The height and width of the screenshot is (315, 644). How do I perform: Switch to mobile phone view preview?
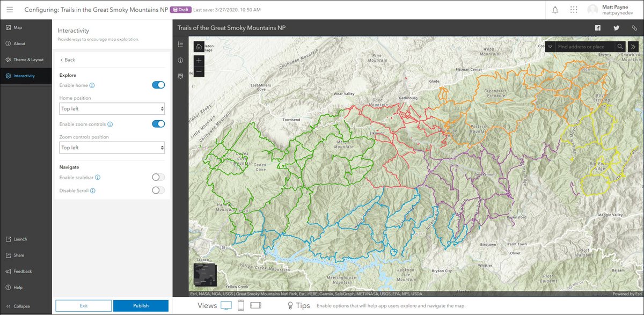point(241,305)
